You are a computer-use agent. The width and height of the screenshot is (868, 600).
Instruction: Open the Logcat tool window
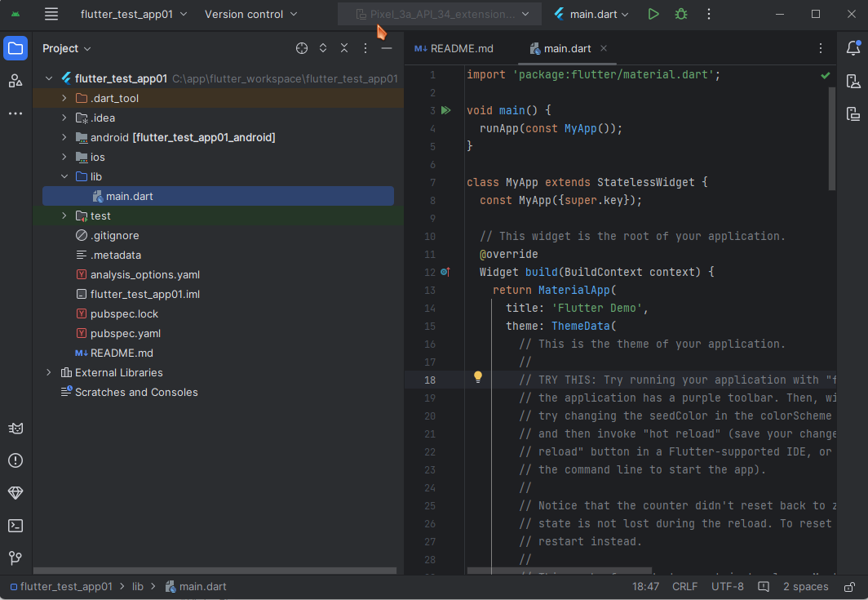click(15, 429)
